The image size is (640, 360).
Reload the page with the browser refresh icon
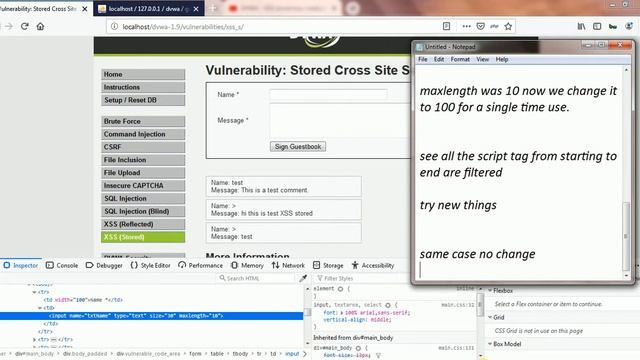tap(24, 27)
